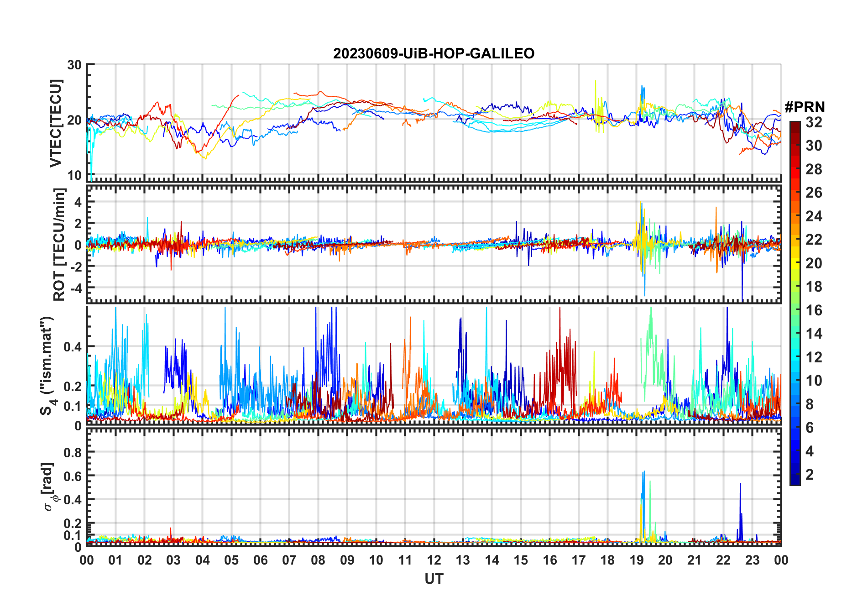Select the dark blue bottom of PRN colorbar

pyautogui.click(x=795, y=479)
